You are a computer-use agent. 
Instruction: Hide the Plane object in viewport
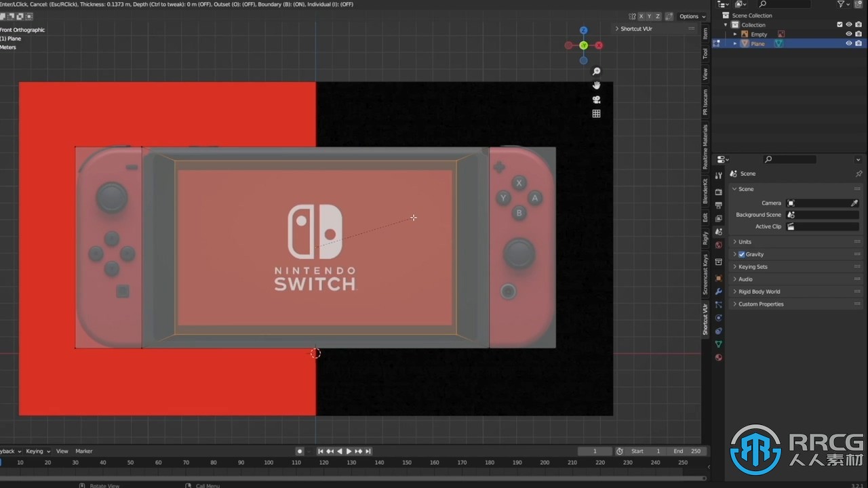point(849,43)
